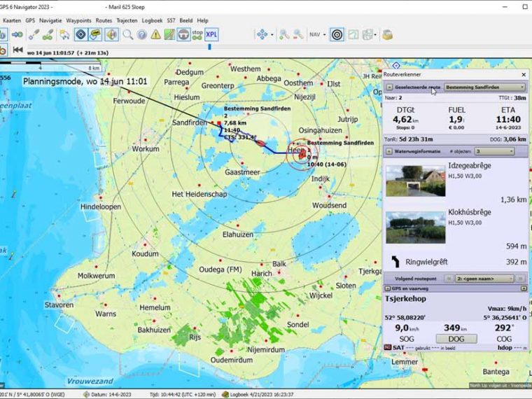532x399 pixels.
Task: Open the Trajecten menu
Action: click(127, 20)
